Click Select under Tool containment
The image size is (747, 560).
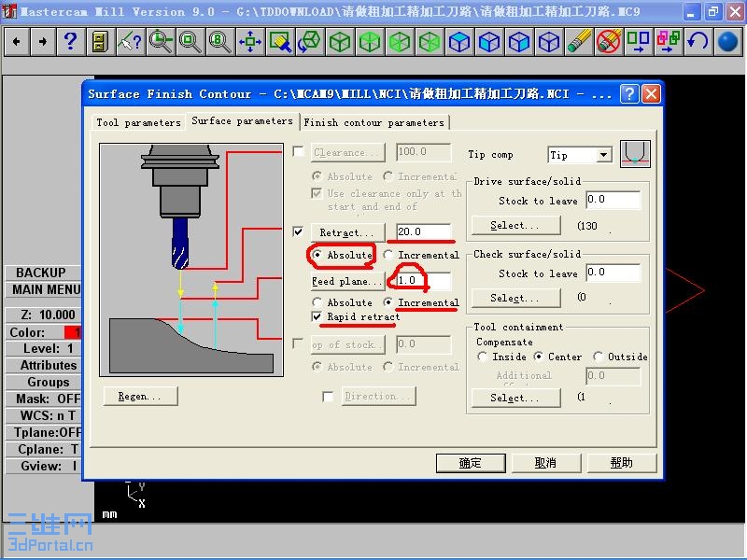(x=515, y=398)
